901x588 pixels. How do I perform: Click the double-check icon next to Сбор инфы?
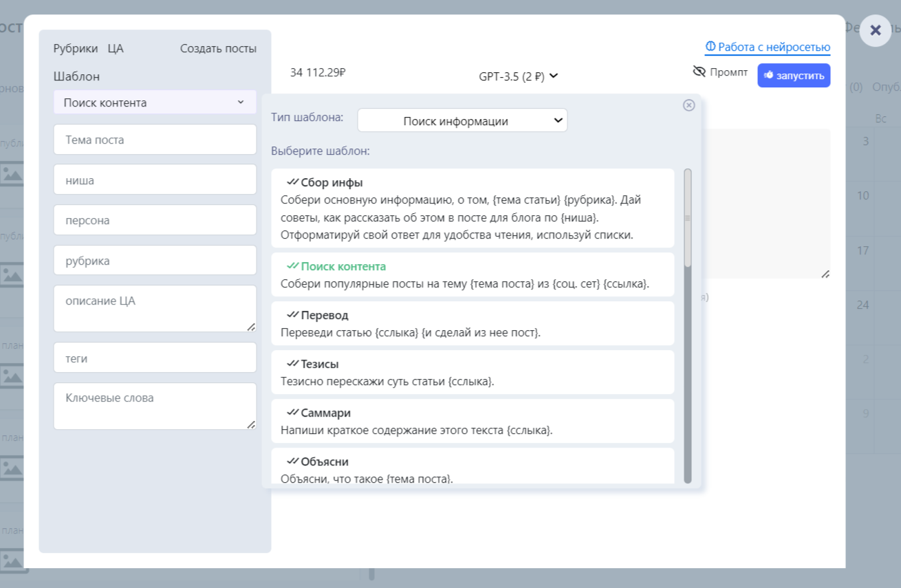tap(293, 182)
